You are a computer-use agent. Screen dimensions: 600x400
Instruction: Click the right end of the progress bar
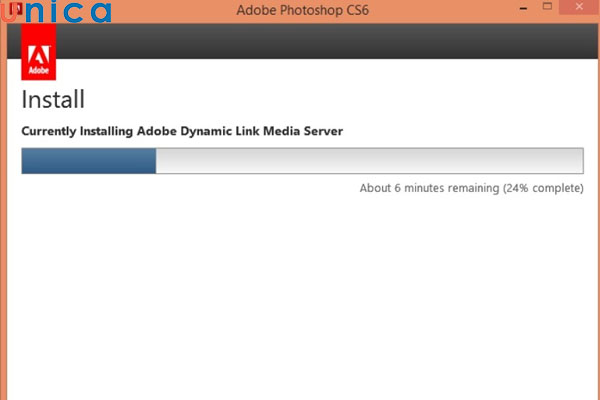pos(579,161)
